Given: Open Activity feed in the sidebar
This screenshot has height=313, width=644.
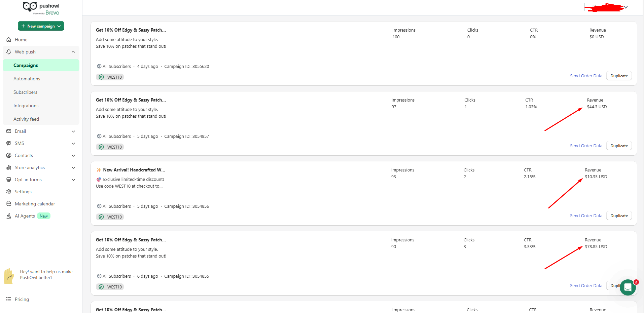Looking at the screenshot, I should tap(26, 119).
